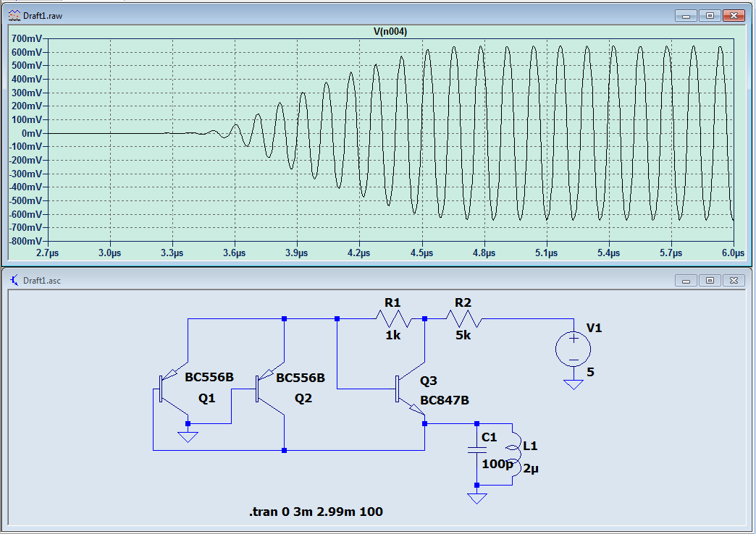Maximize the Draft1.raw window
The height and width of the screenshot is (534, 756).
(x=710, y=16)
